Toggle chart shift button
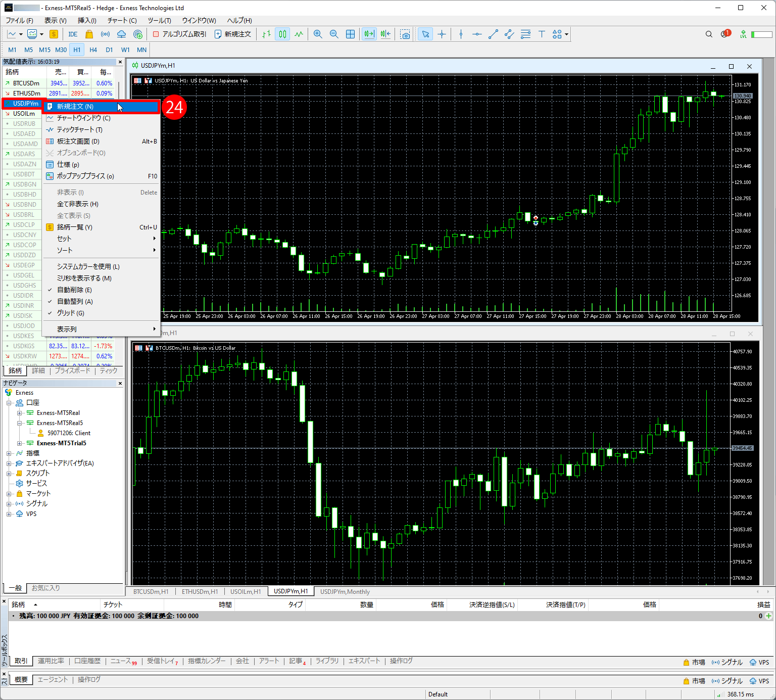776x700 pixels. pyautogui.click(x=385, y=34)
